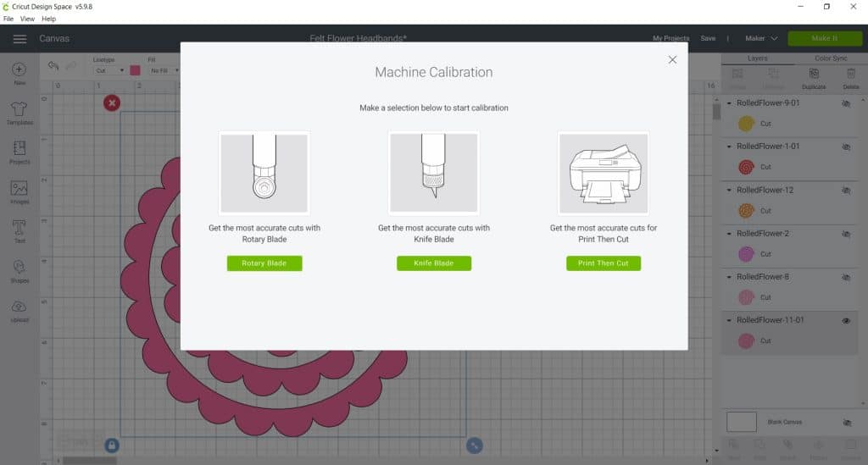Open the Fill dropdown
Screen dimensions: 868x465
[164, 70]
